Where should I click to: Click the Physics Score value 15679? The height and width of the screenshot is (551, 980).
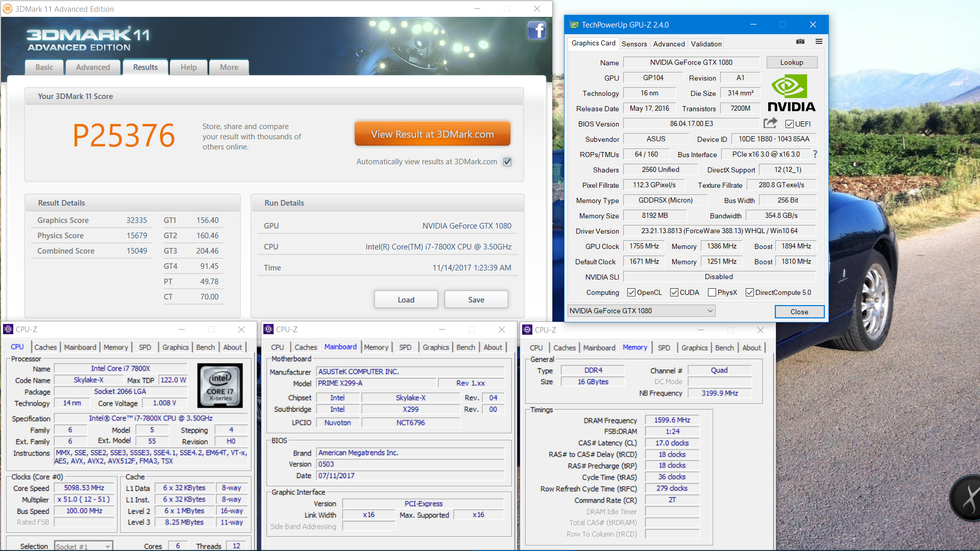click(137, 235)
